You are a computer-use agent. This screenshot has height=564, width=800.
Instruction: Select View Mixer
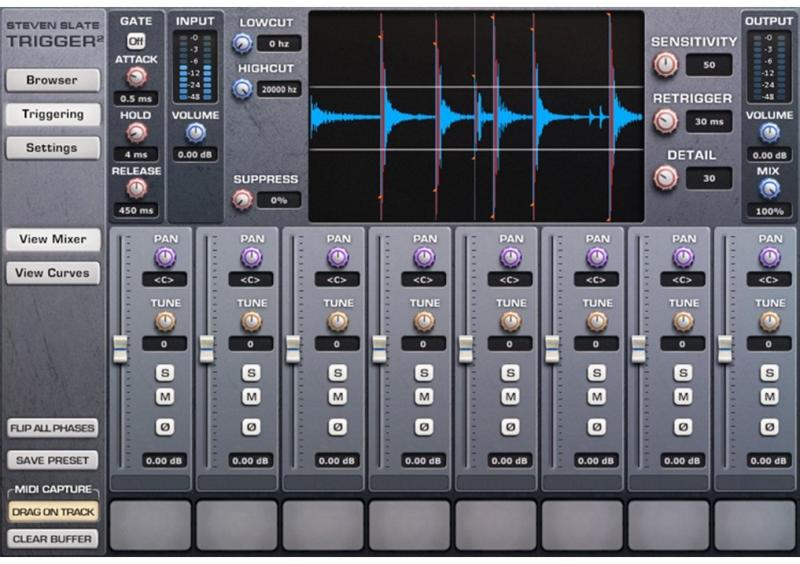click(x=53, y=239)
